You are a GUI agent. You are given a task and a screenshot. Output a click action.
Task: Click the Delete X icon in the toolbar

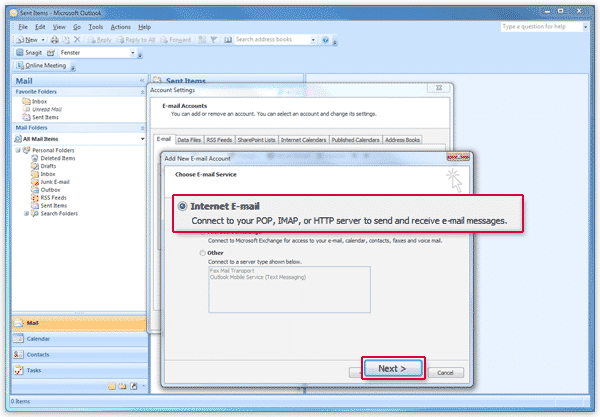tap(77, 39)
